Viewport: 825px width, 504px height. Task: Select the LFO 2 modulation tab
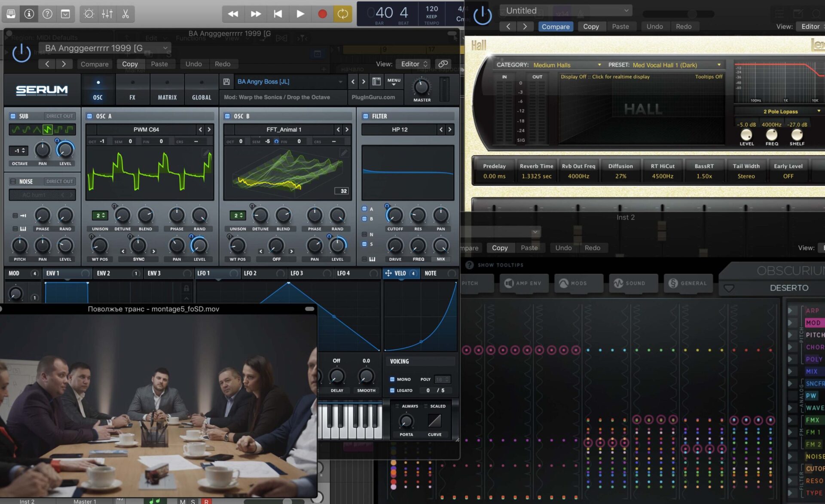click(x=265, y=273)
